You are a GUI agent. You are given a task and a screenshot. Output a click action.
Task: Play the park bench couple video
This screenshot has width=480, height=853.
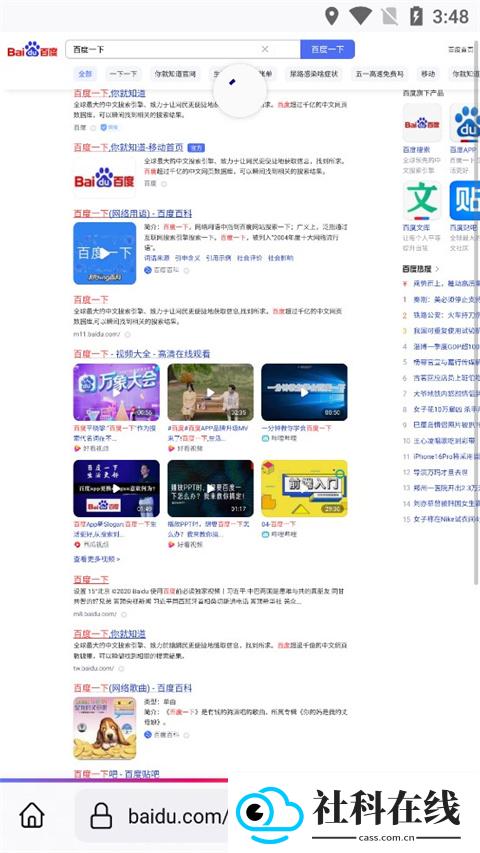[210, 392]
